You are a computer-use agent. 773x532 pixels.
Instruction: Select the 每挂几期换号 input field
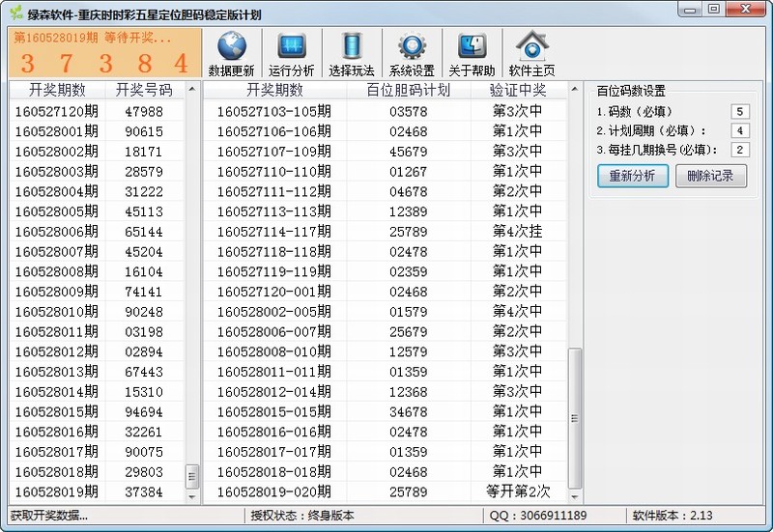[740, 150]
